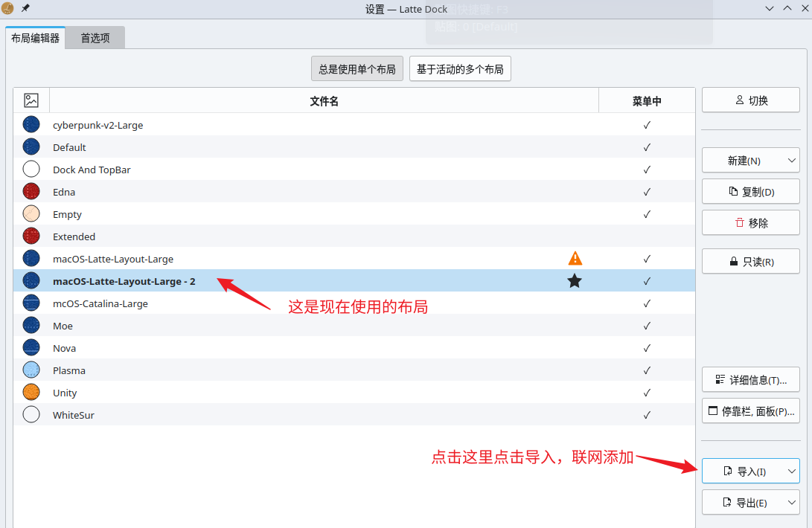
Task: Click the Default layout blue background icon
Action: pyautogui.click(x=31, y=147)
